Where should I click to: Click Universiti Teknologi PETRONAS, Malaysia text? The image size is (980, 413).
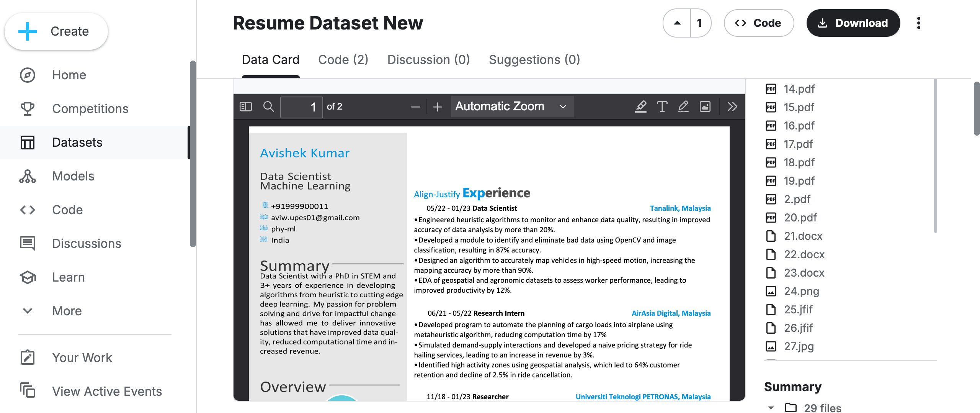click(643, 397)
